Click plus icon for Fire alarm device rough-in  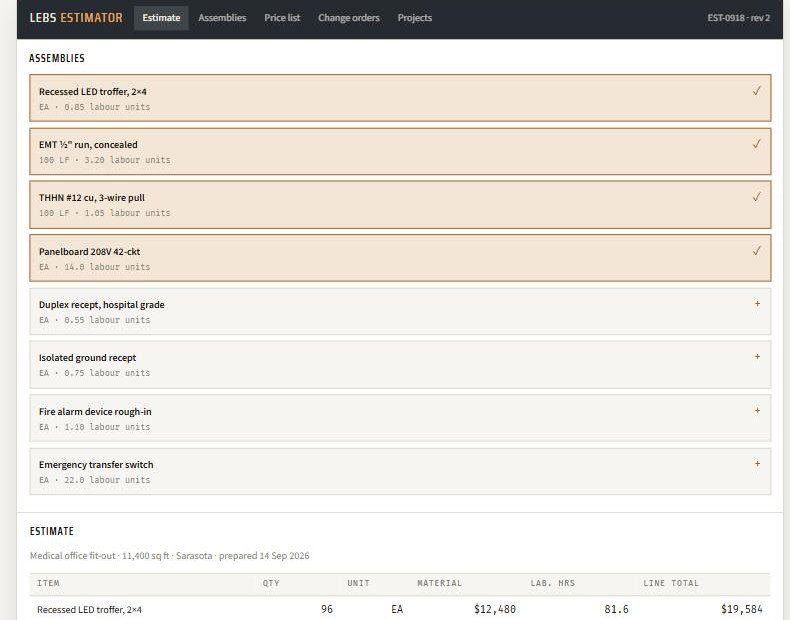[757, 410]
